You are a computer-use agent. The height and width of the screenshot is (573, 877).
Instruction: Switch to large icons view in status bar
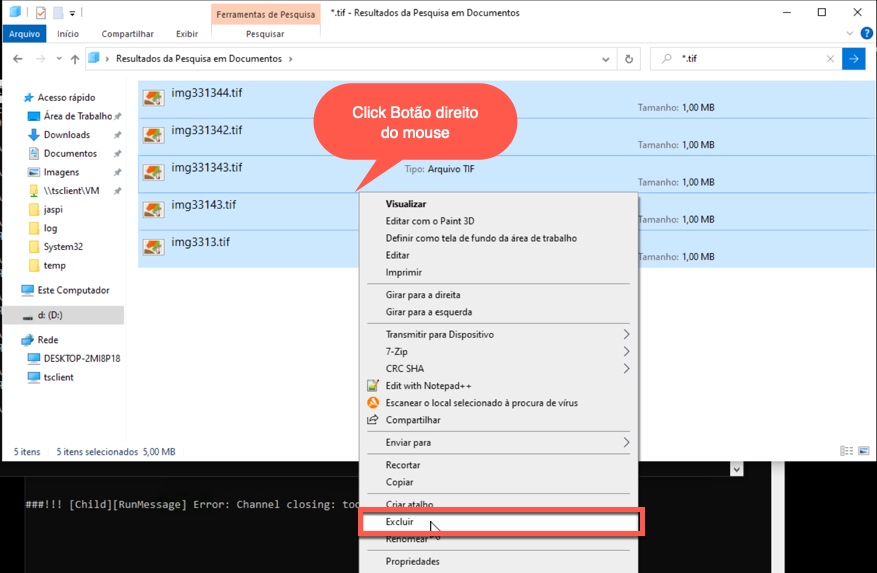click(864, 451)
